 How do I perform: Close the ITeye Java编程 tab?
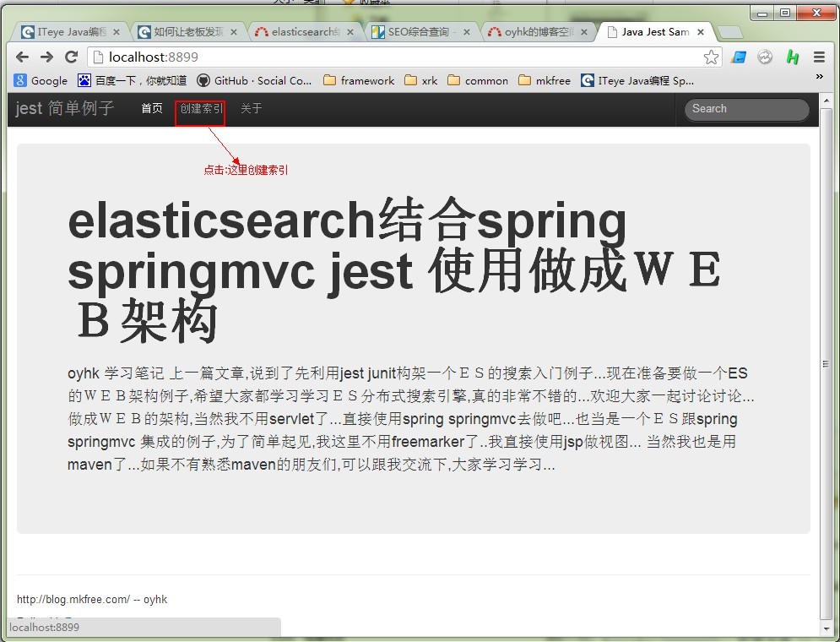click(x=117, y=32)
